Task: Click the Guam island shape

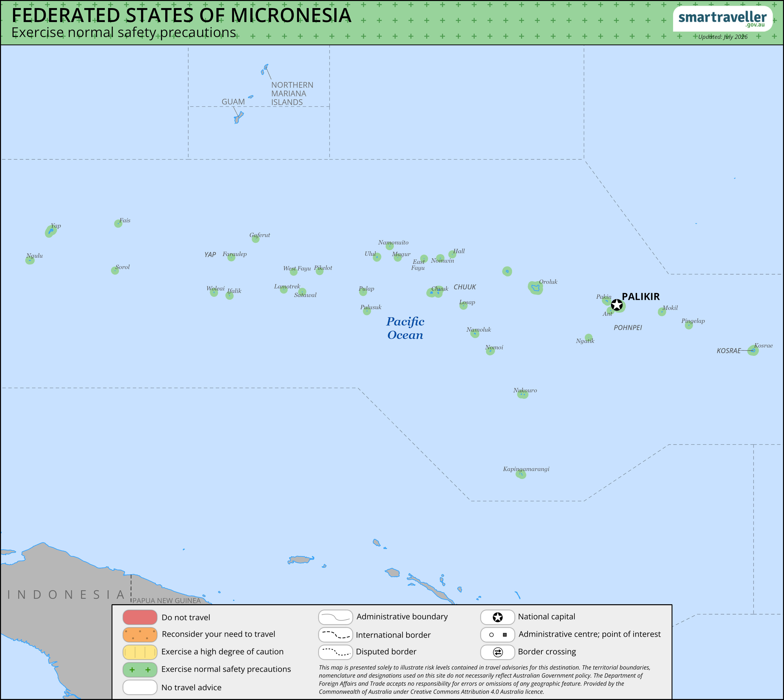Action: pyautogui.click(x=238, y=117)
